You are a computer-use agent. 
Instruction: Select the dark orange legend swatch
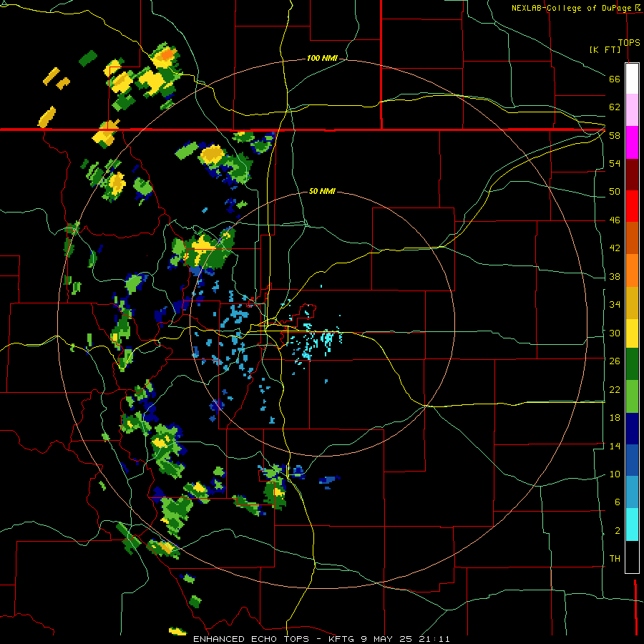point(632,238)
